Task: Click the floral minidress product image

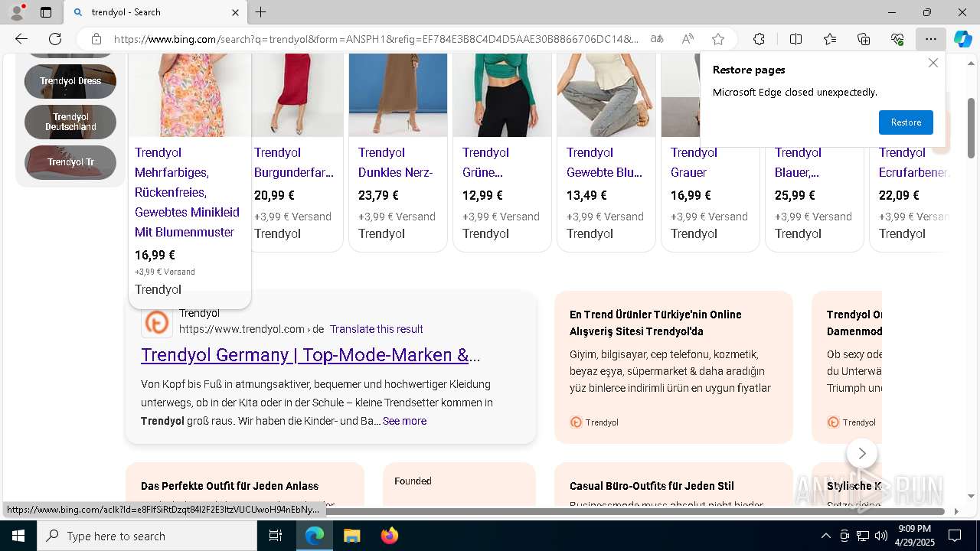Action: coord(190,96)
